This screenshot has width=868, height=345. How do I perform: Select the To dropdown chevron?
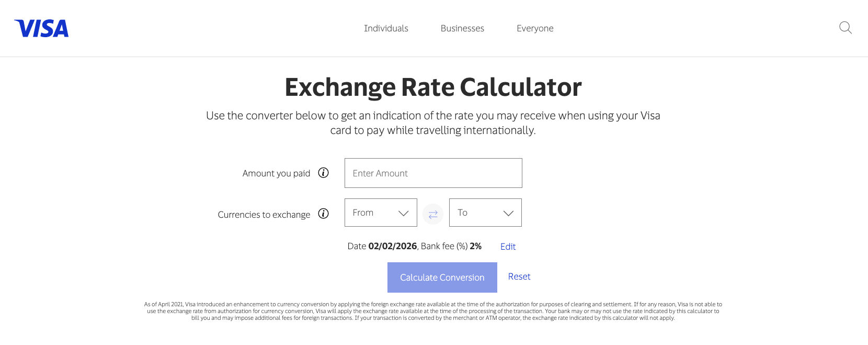[x=508, y=213]
